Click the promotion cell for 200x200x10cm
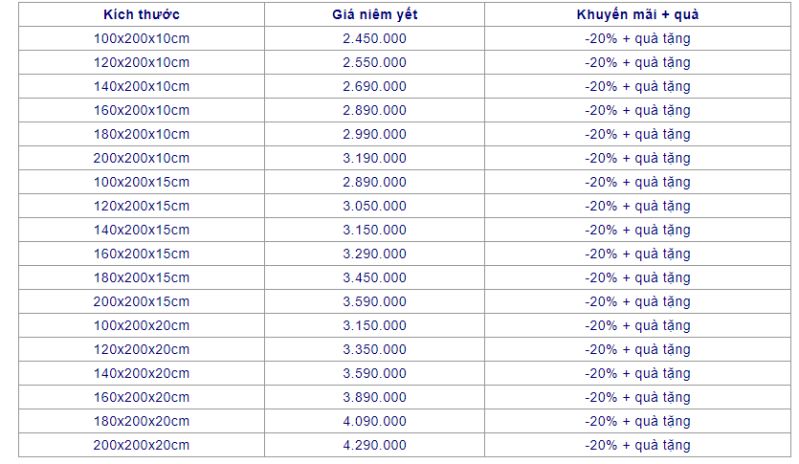 [637, 158]
